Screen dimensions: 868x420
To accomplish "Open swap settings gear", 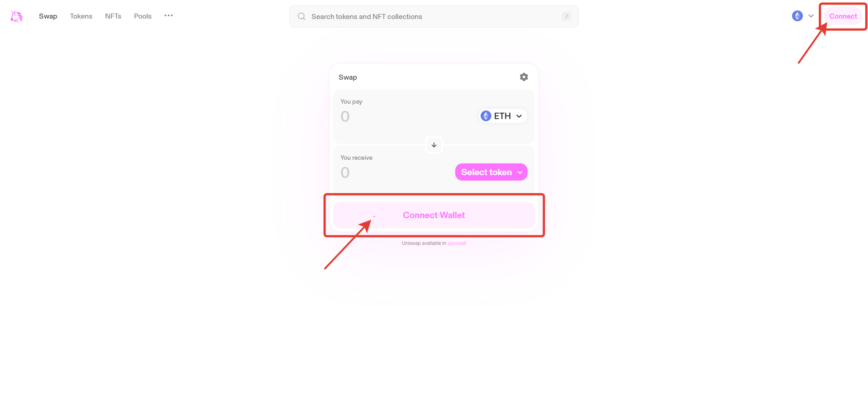I will (524, 77).
